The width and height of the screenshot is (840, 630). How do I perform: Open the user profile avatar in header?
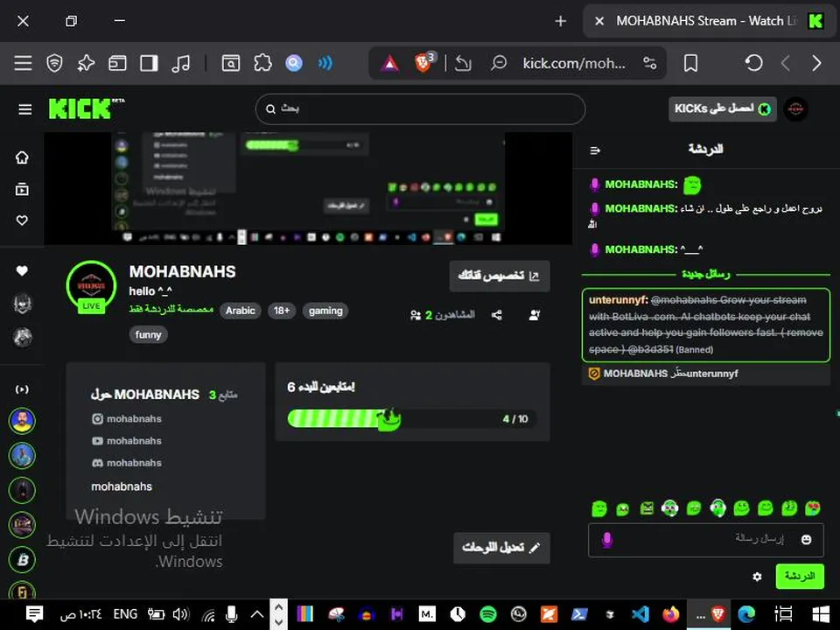point(795,109)
